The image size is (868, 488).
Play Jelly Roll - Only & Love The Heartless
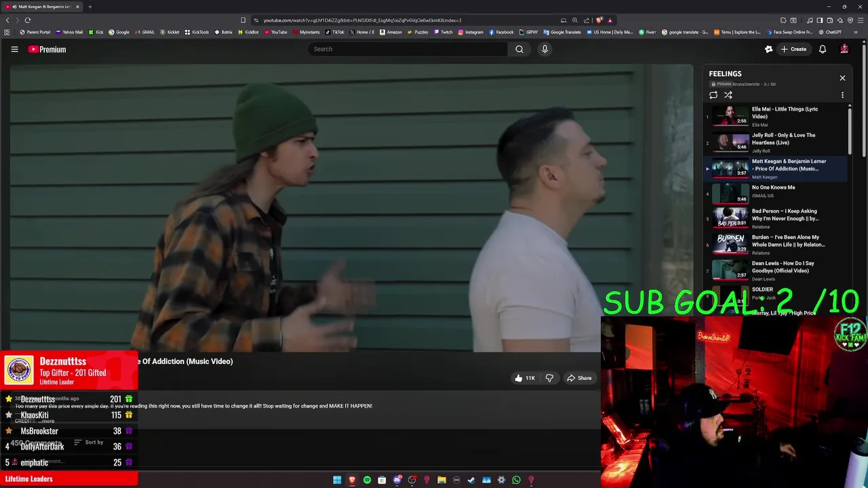776,142
